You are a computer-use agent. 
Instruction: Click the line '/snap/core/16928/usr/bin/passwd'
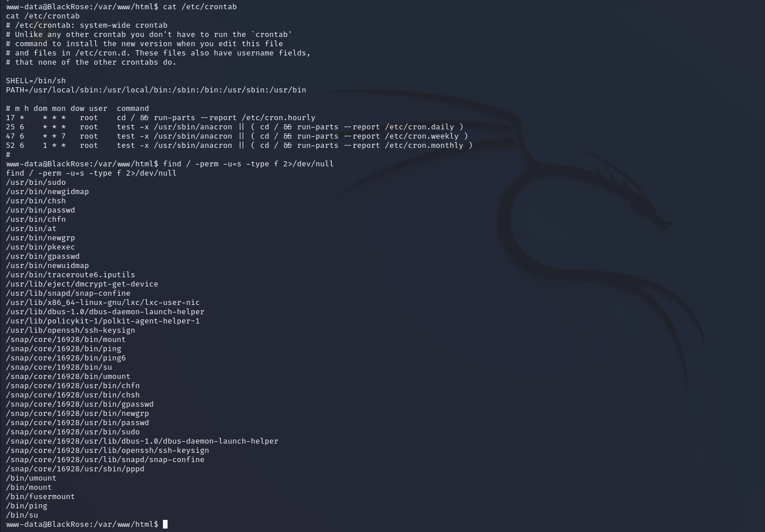(77, 422)
